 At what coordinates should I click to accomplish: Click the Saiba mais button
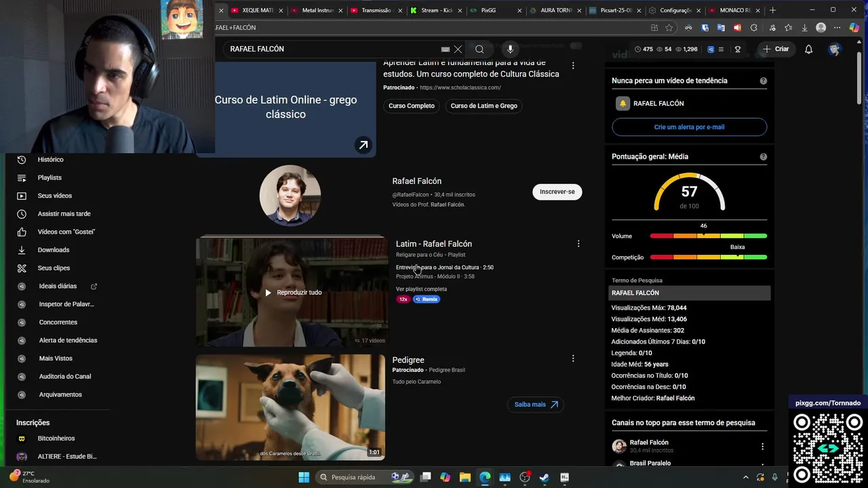(x=536, y=405)
